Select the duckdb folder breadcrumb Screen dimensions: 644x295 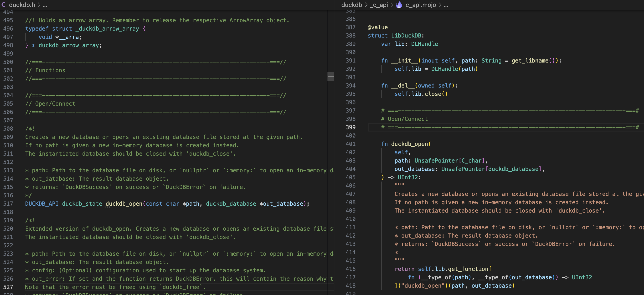coord(352,5)
